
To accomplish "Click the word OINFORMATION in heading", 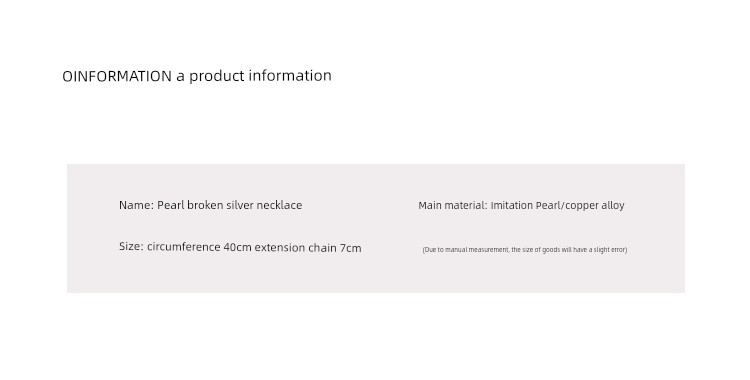I will tap(117, 76).
